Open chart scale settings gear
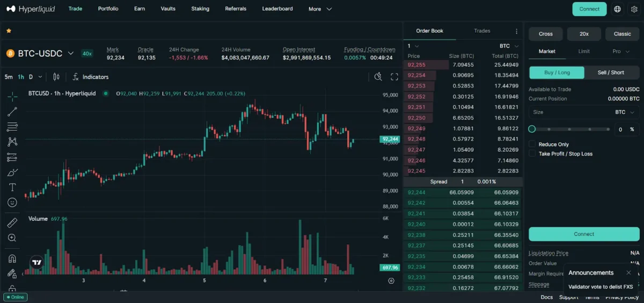This screenshot has width=644, height=303. point(391,280)
